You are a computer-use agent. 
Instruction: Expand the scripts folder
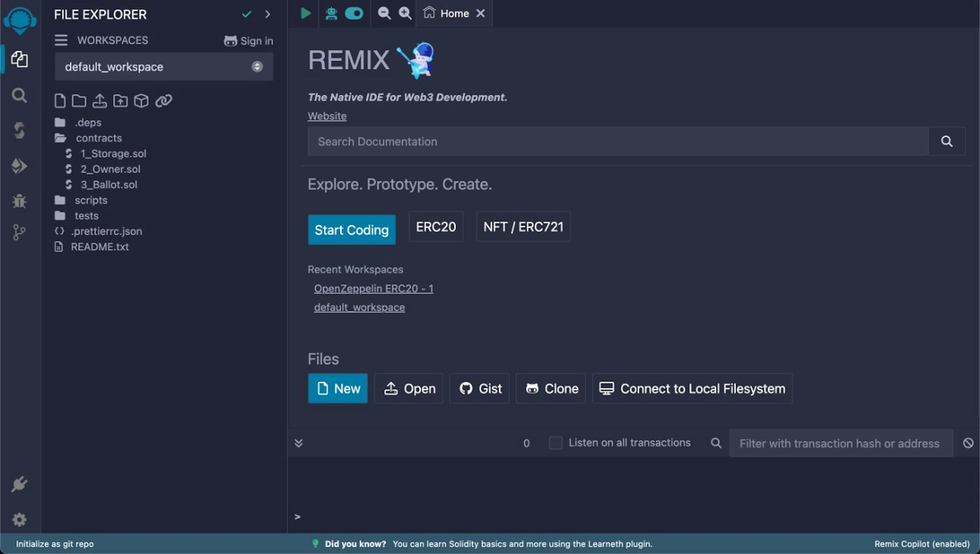(x=81, y=200)
